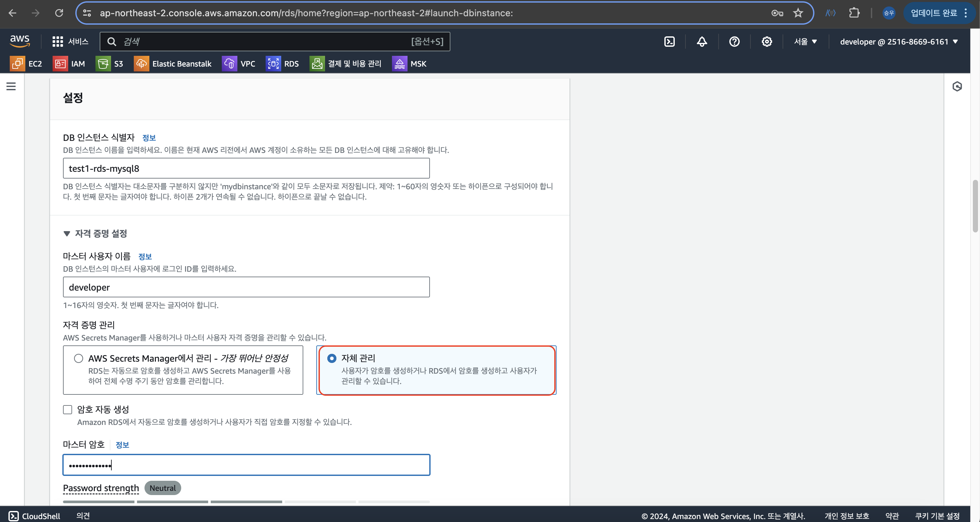The height and width of the screenshot is (522, 980).
Task: Collapse the 자격 증명 설정 section
Action: (67, 233)
